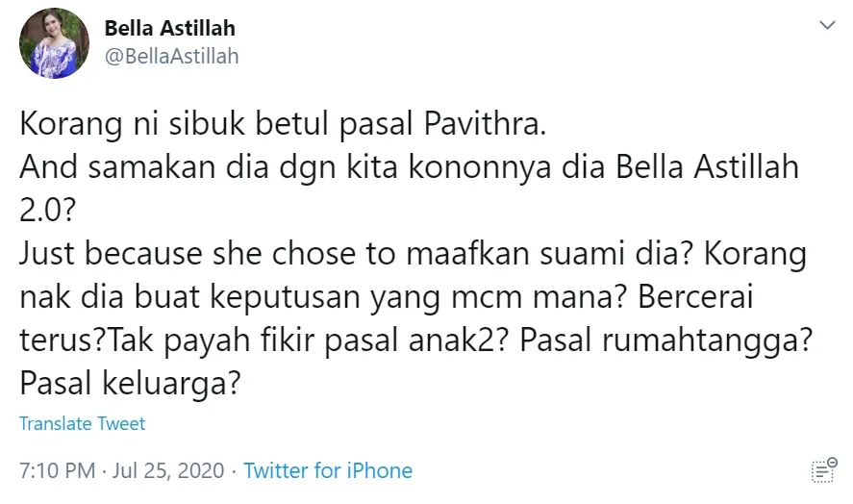Click the "Pasal keluarga?" last line
Viewport: 853px width, 504px height.
(129, 383)
